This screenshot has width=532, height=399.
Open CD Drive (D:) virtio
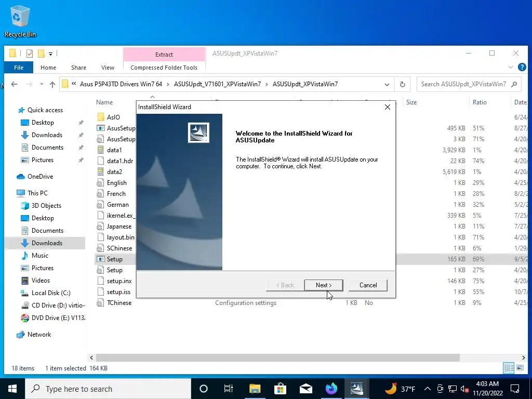point(58,305)
